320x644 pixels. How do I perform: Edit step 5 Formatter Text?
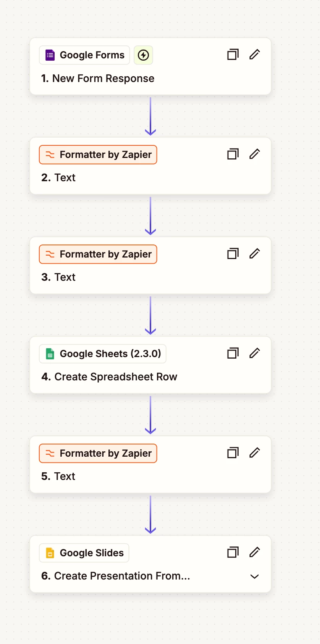click(255, 453)
